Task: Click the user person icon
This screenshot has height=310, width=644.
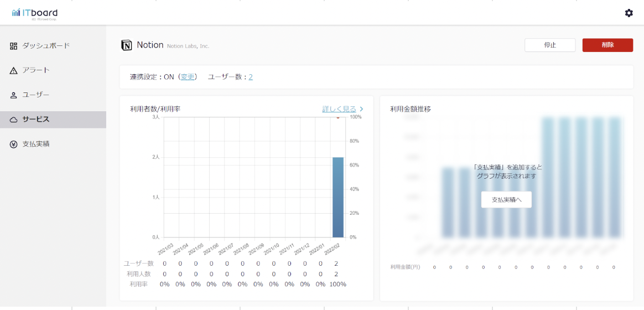Action: (x=14, y=95)
